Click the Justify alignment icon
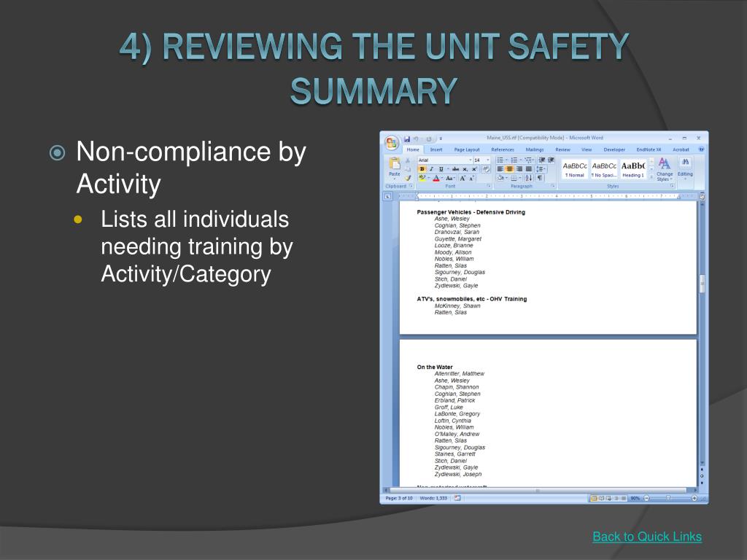Image resolution: width=747 pixels, height=560 pixels. (529, 169)
